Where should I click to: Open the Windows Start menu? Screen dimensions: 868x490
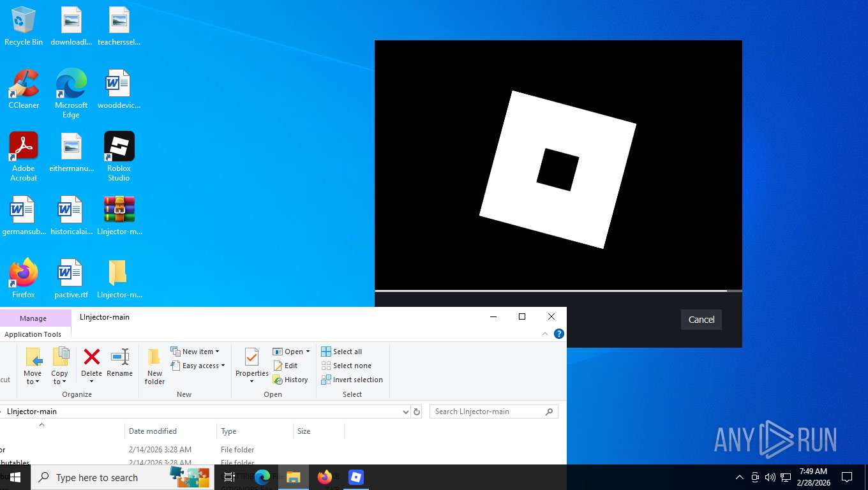[15, 477]
